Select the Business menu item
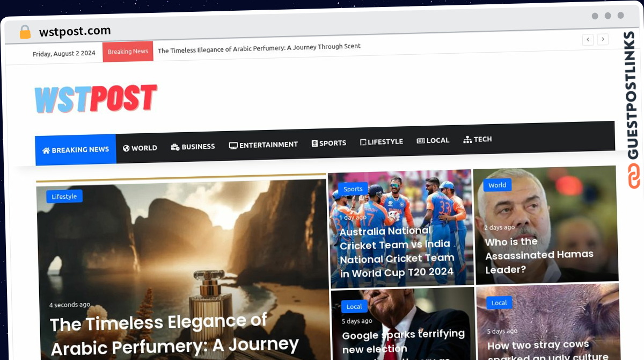The width and height of the screenshot is (644, 360). (193, 147)
